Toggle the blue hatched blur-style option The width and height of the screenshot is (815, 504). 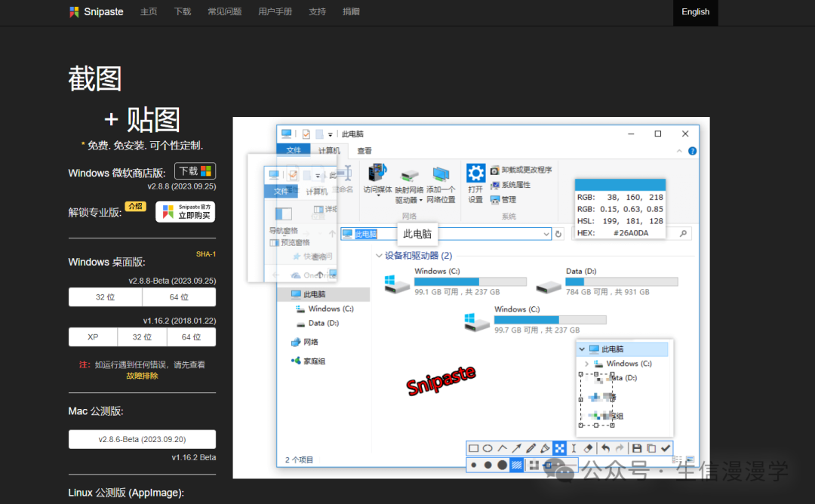point(517,465)
